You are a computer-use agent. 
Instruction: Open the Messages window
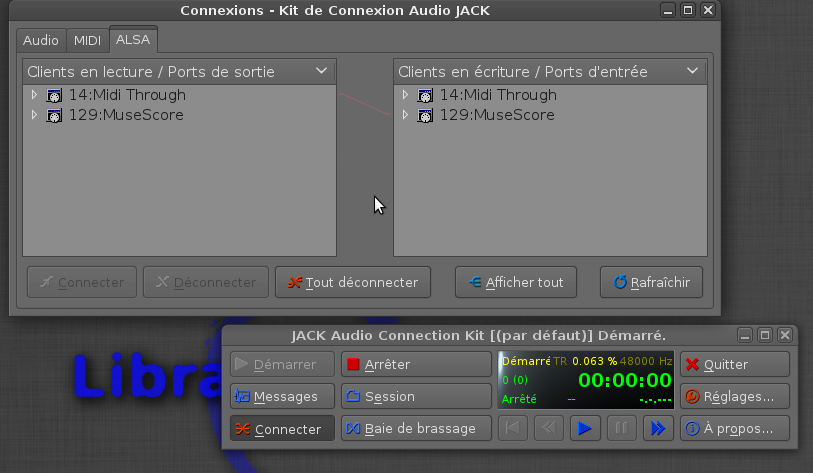click(283, 396)
